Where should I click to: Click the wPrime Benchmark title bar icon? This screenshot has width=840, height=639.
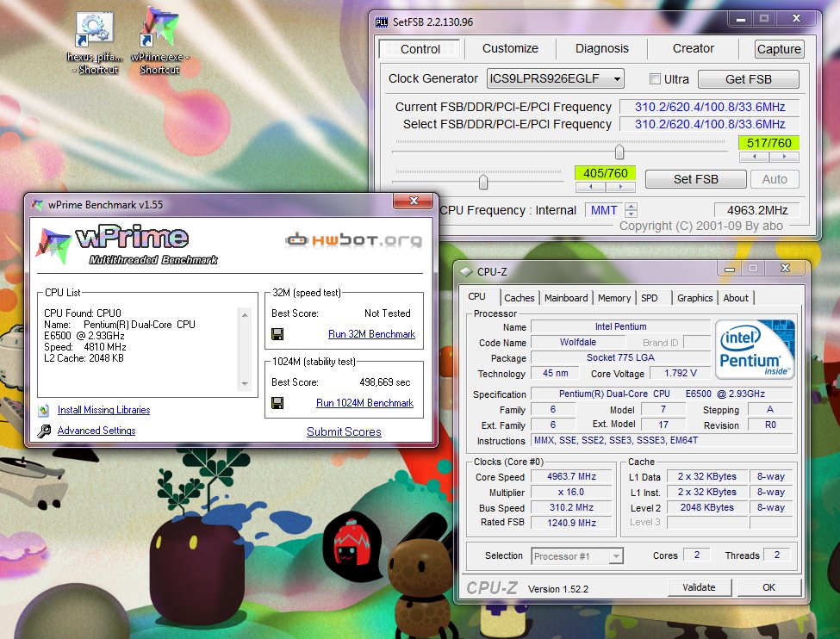38,205
